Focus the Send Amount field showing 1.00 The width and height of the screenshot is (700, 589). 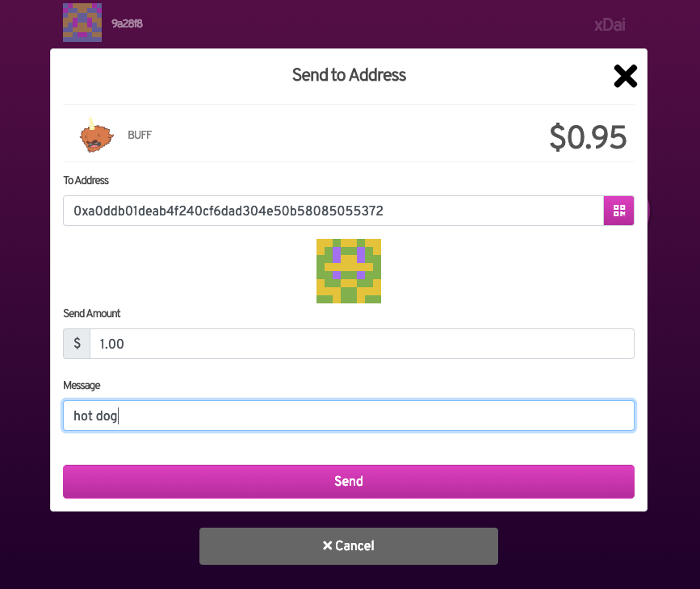(x=362, y=344)
